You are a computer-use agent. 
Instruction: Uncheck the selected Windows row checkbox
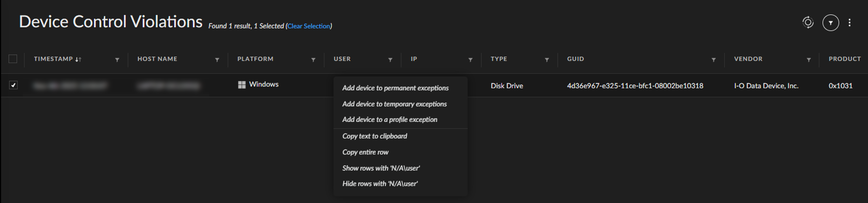(x=13, y=85)
